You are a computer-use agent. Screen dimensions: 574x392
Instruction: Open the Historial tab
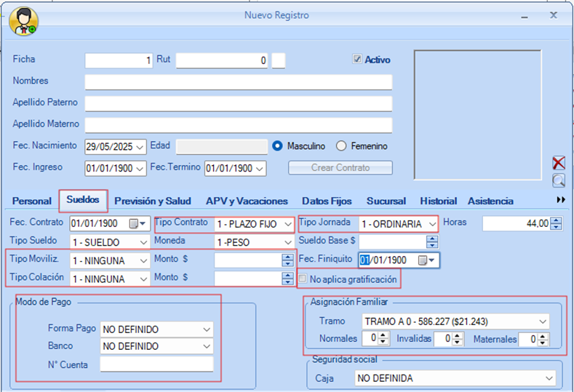(x=438, y=201)
